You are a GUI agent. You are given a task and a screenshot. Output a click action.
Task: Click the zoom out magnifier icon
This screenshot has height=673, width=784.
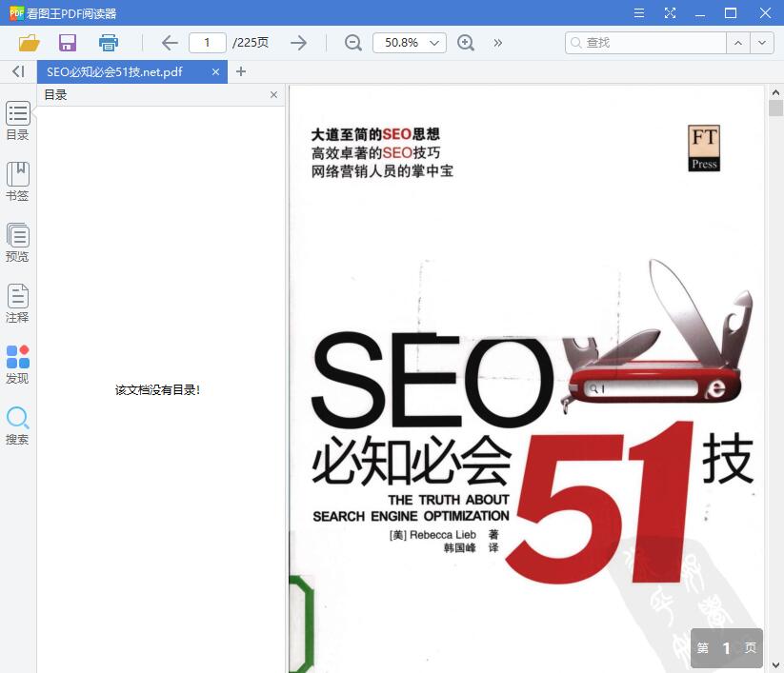352,43
